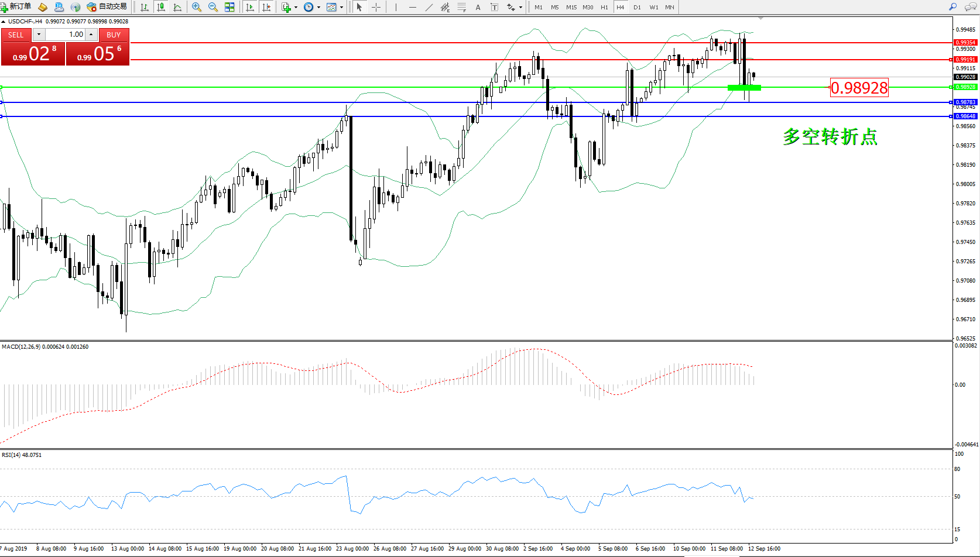The image size is (980, 557).
Task: Click the lot volume input field
Action: click(x=66, y=35)
